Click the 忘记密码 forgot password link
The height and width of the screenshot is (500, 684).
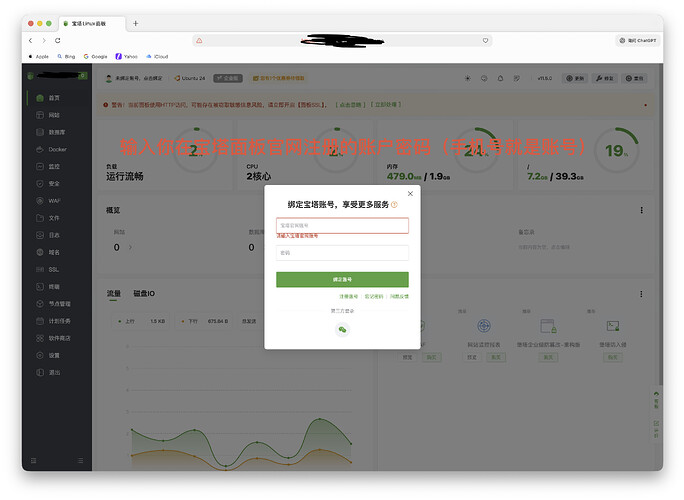tap(373, 297)
